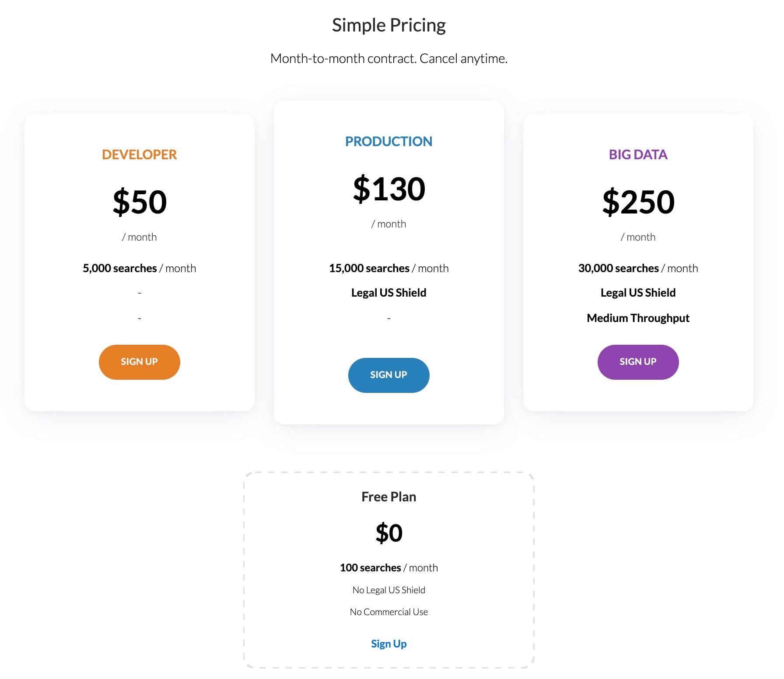Follow the Free Plan Sign Up link
Screen dimensions: 784x679
point(388,644)
